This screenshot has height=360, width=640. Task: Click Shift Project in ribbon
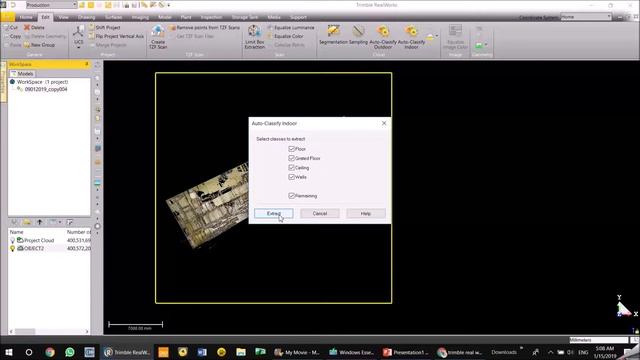coord(104,27)
